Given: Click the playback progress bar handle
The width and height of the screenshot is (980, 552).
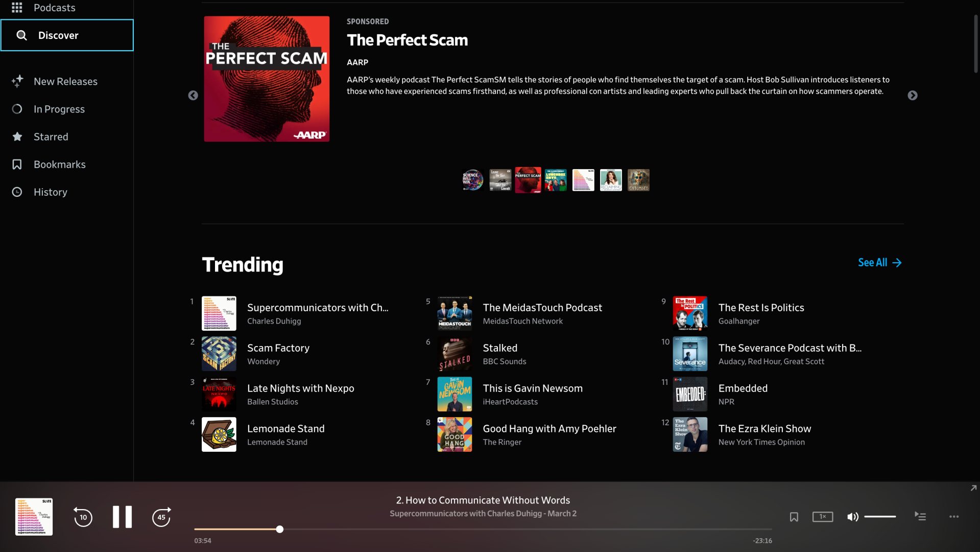Looking at the screenshot, I should pos(280,529).
